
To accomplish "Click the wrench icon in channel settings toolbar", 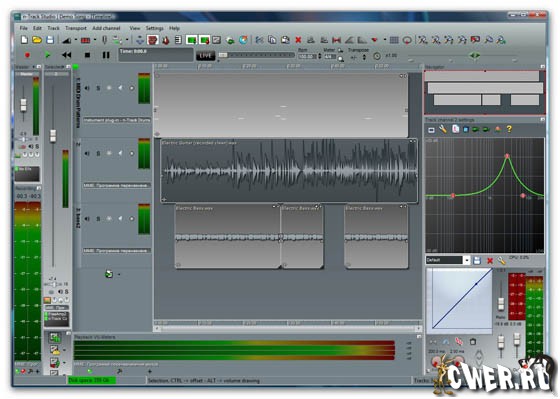I will click(x=443, y=129).
